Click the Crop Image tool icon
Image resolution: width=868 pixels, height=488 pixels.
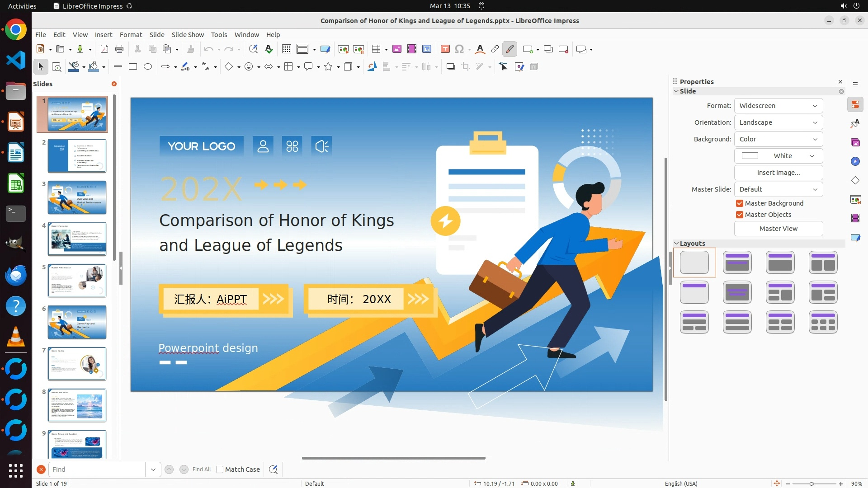(x=466, y=67)
